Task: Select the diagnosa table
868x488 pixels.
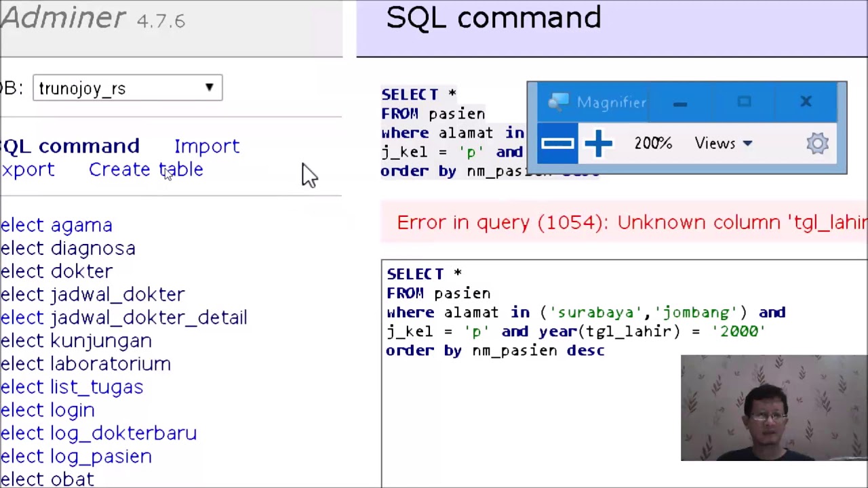Action: coord(93,248)
